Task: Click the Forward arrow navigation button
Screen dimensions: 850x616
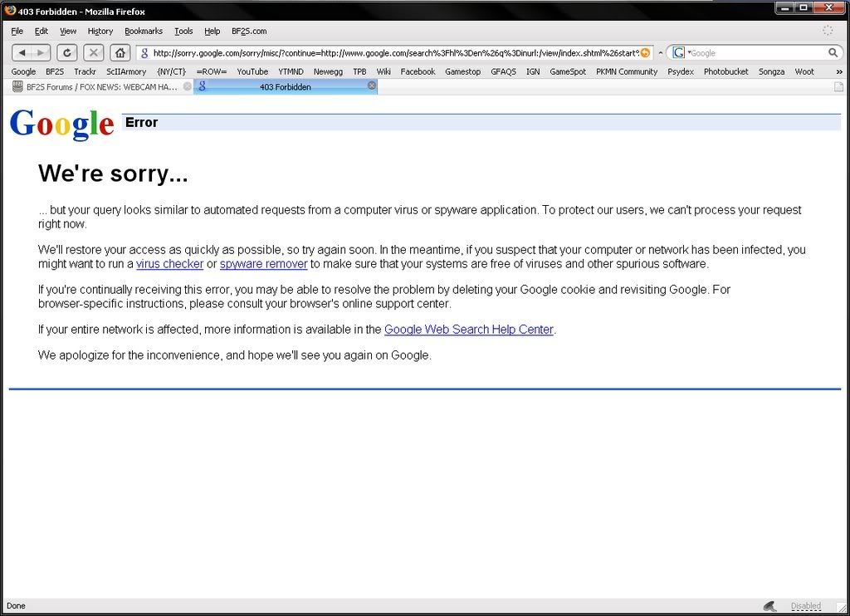Action: tap(42, 52)
